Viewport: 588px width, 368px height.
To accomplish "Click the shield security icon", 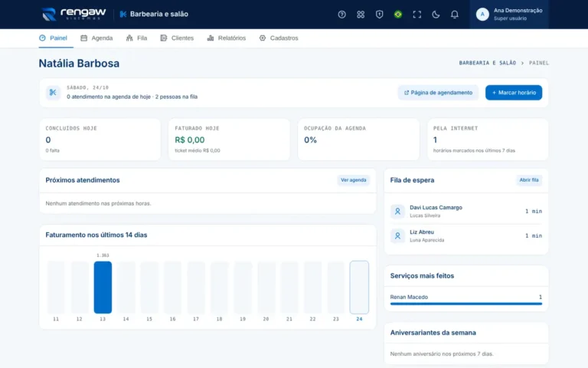I will click(379, 15).
